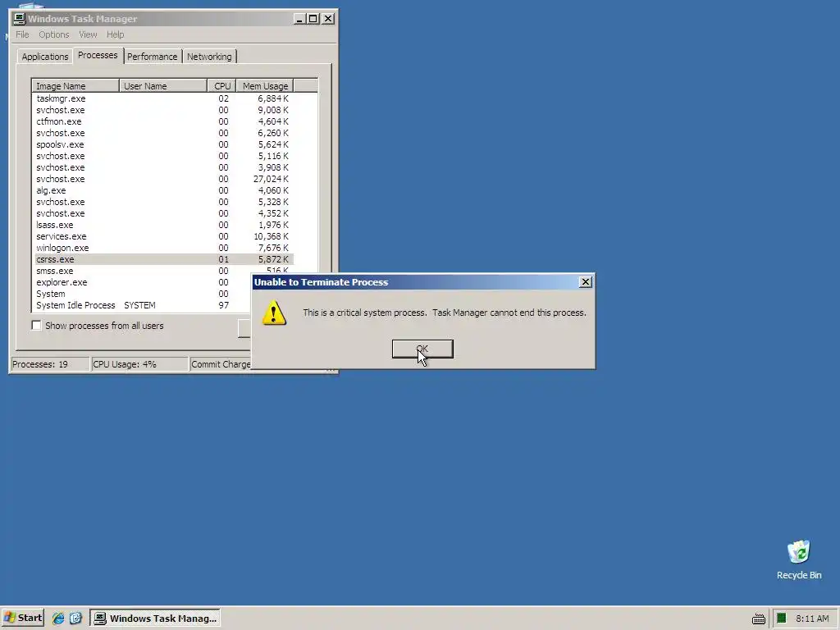Click the keyboard icon in system tray
Image resolution: width=840 pixels, height=630 pixels.
point(759,619)
